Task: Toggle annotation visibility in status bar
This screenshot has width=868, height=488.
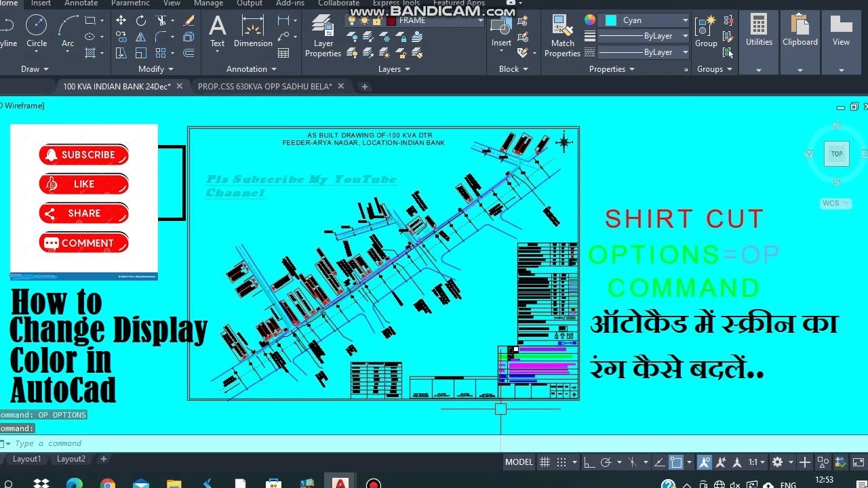Action: pyautogui.click(x=705, y=462)
